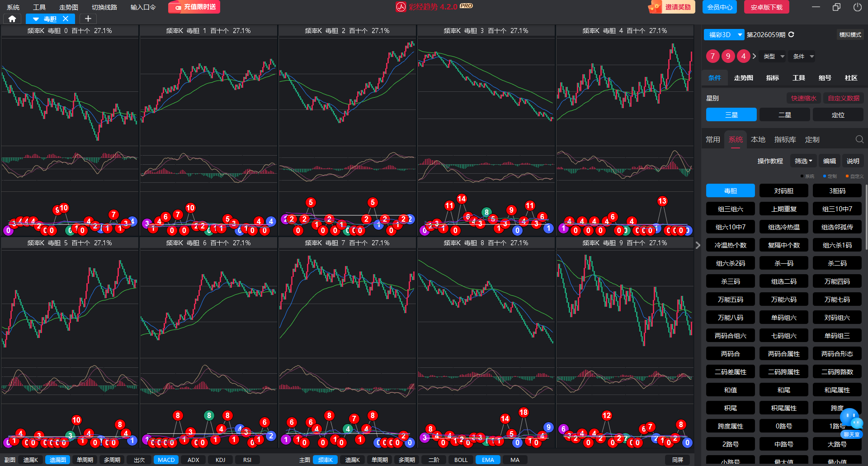
Task: Open the indicator search magnifier
Action: (859, 139)
